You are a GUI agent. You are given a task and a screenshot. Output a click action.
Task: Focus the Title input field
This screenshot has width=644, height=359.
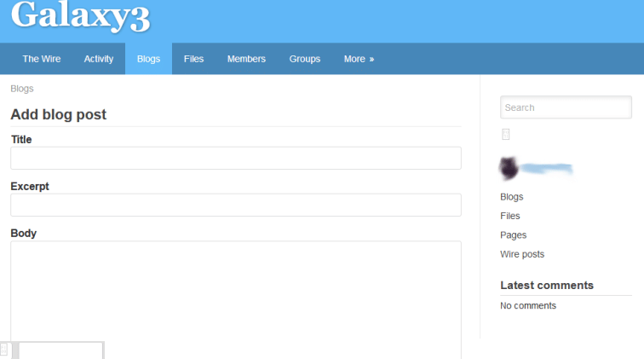coord(235,158)
